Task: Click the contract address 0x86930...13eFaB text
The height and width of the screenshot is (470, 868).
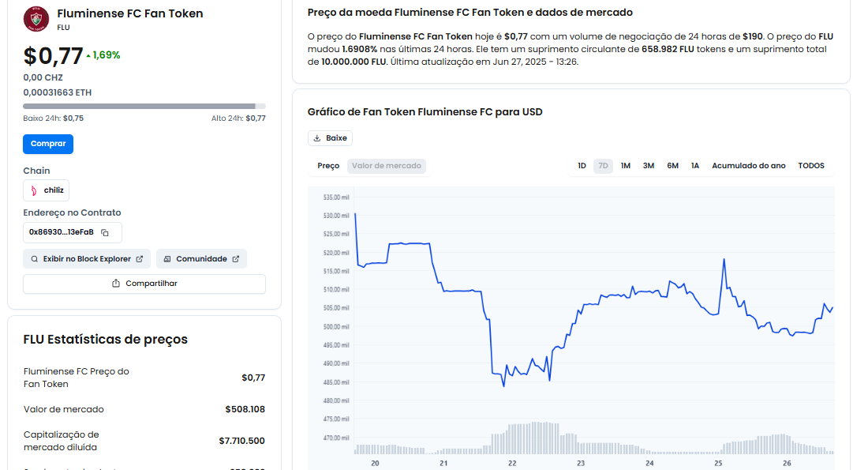Action: (62, 232)
